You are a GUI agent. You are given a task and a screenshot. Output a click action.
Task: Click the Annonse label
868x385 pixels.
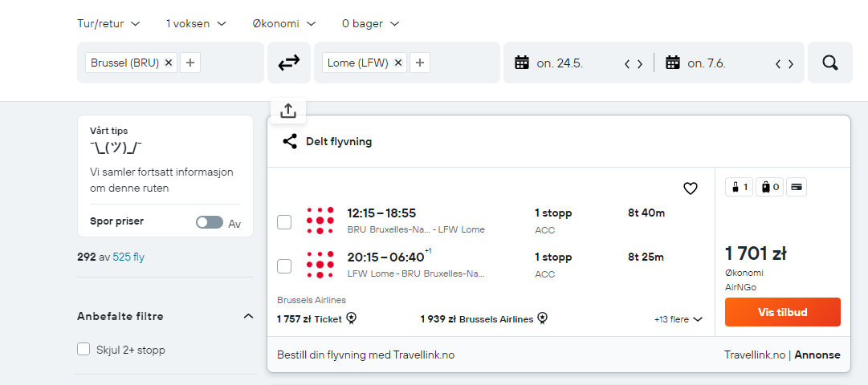tap(817, 355)
